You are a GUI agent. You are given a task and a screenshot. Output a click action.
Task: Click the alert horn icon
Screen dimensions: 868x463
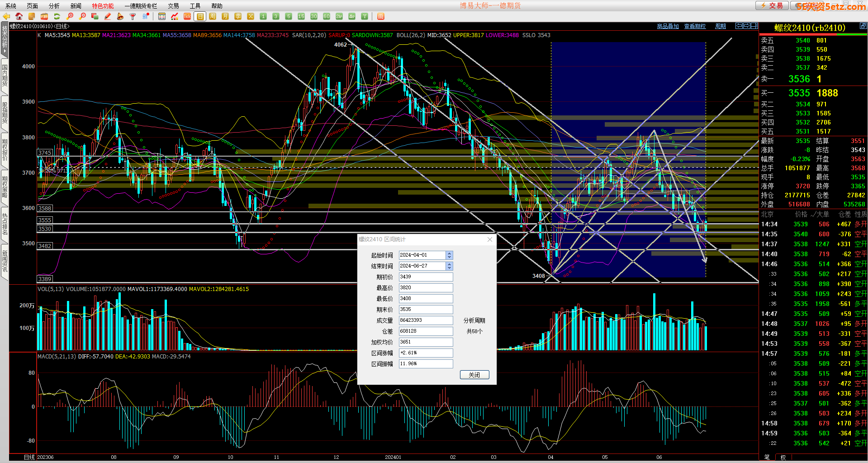click(120, 16)
